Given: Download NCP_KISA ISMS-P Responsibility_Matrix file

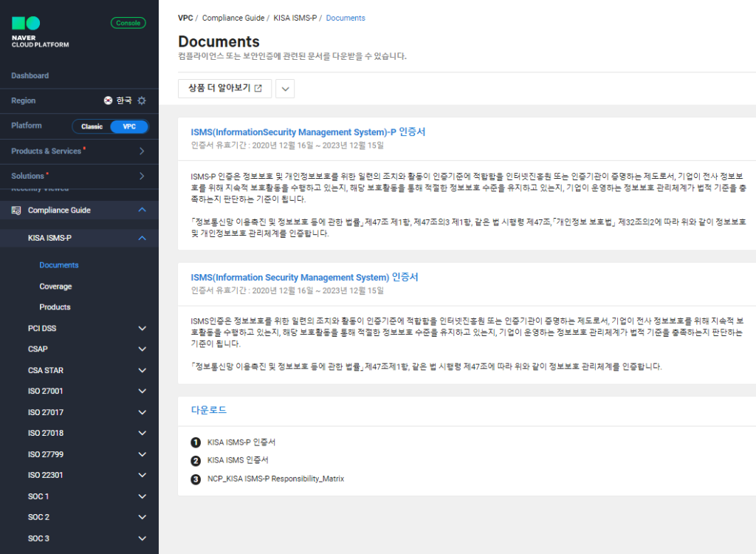Looking at the screenshot, I should coord(276,479).
